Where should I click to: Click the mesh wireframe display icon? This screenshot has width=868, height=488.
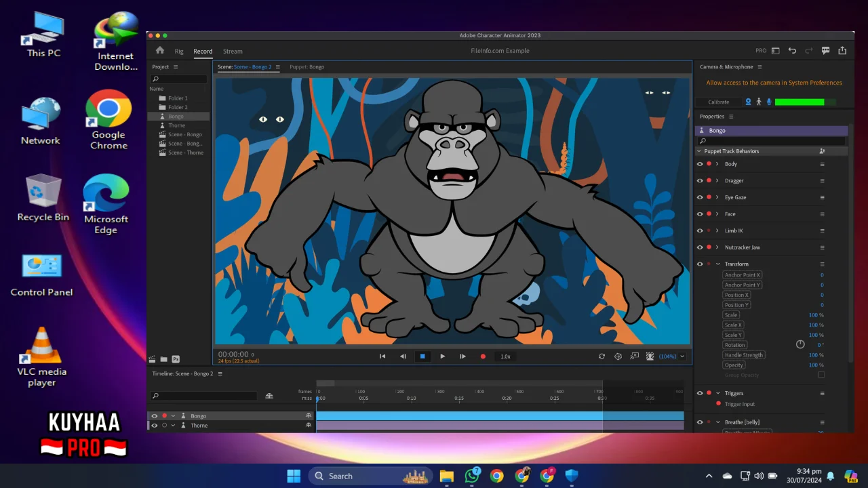coord(618,356)
